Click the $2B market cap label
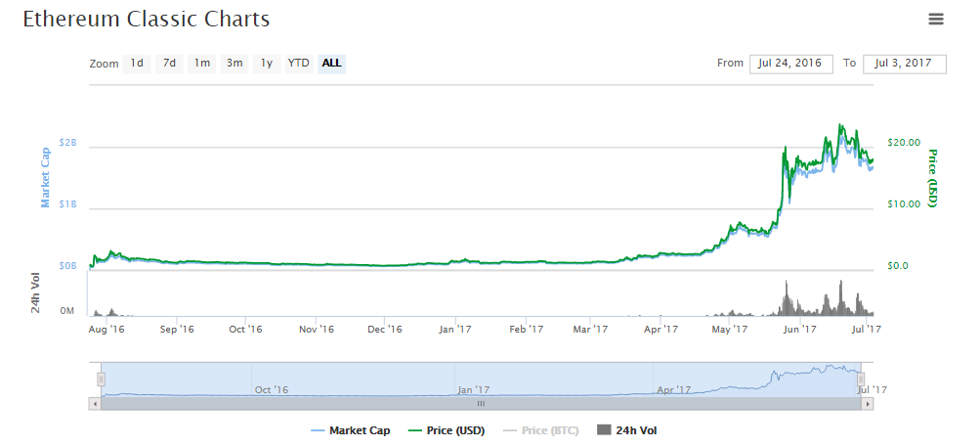 67,143
